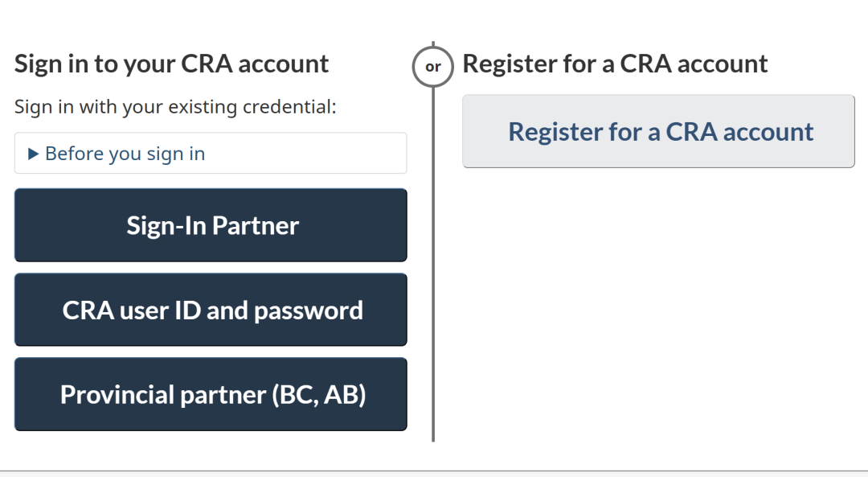Click the horizontal rule at page bottom
868x477 pixels.
click(434, 471)
